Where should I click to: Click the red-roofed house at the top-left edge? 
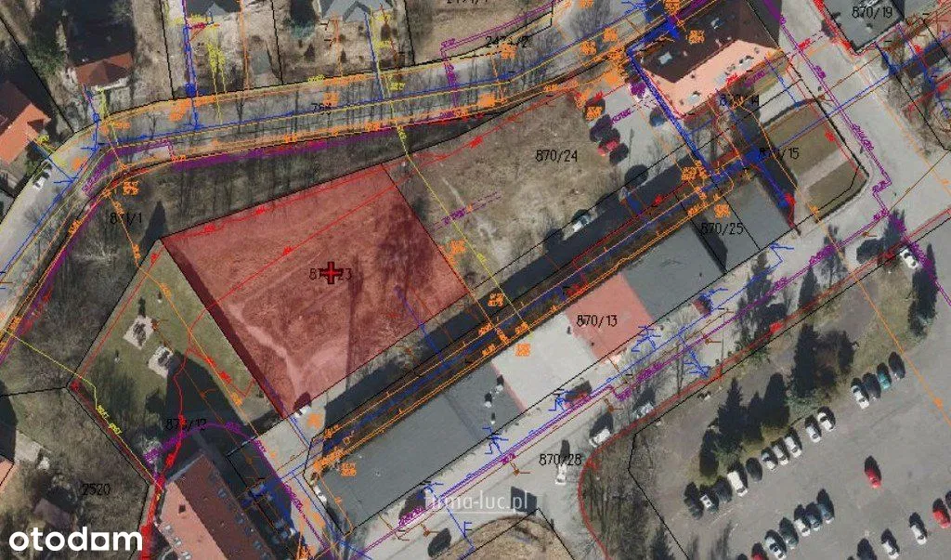pyautogui.click(x=19, y=119)
